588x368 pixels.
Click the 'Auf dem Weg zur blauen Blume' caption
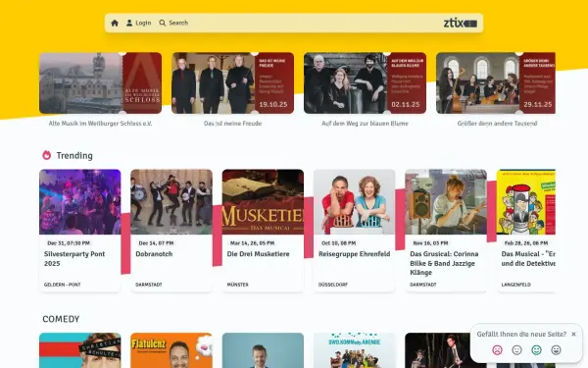365,124
